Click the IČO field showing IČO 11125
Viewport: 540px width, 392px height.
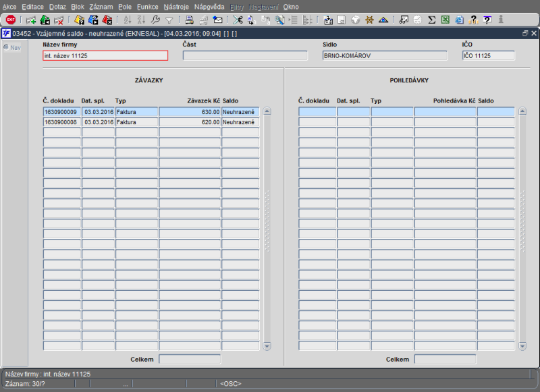coord(488,56)
